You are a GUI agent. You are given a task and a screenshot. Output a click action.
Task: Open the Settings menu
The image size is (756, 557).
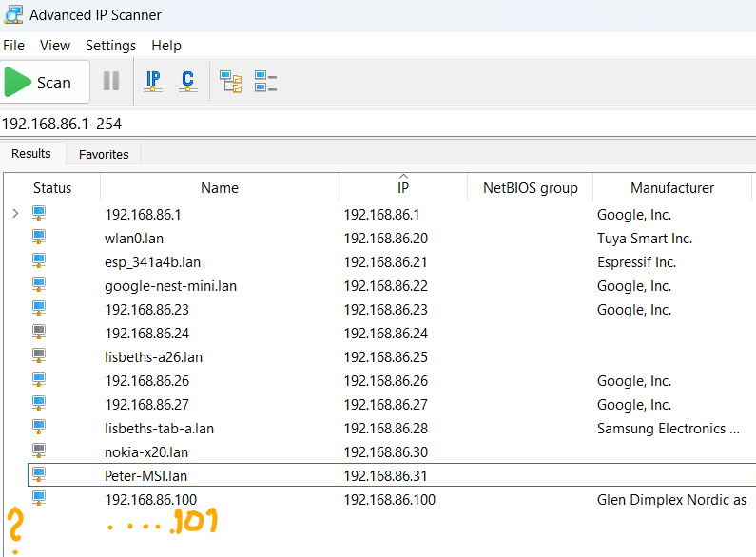[x=110, y=46]
